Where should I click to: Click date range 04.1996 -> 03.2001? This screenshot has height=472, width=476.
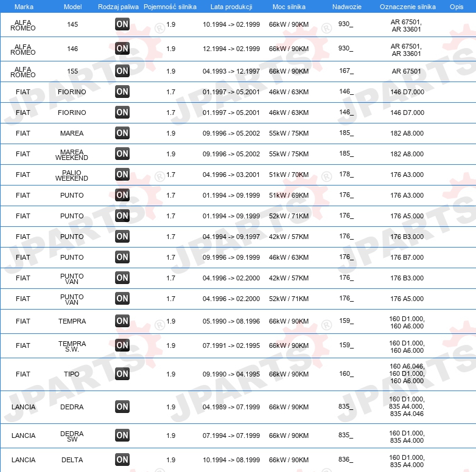pyautogui.click(x=231, y=175)
